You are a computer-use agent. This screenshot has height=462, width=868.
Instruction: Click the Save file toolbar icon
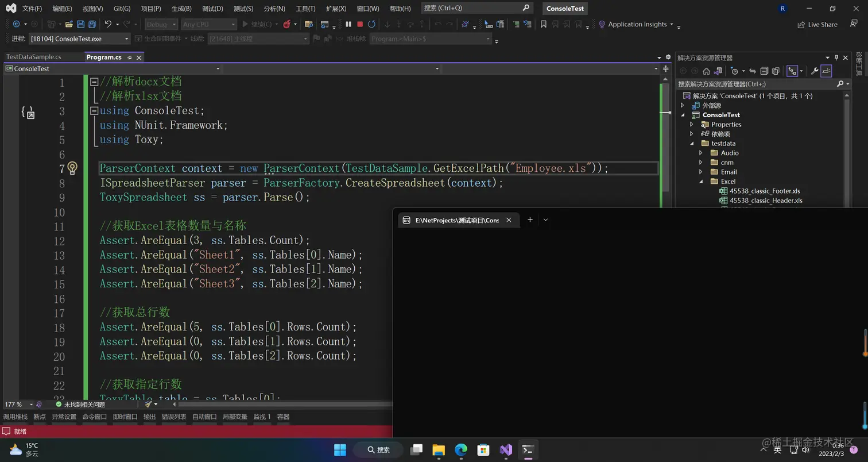80,24
